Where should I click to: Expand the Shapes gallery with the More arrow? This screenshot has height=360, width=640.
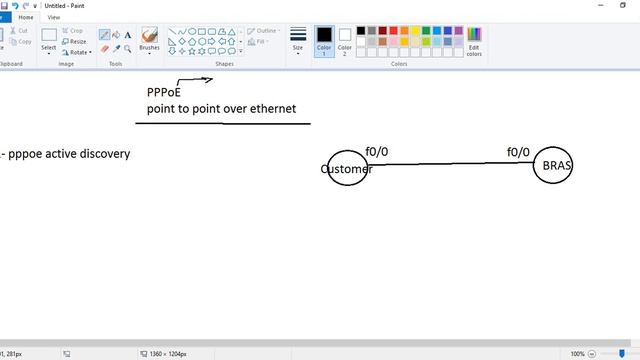click(241, 51)
